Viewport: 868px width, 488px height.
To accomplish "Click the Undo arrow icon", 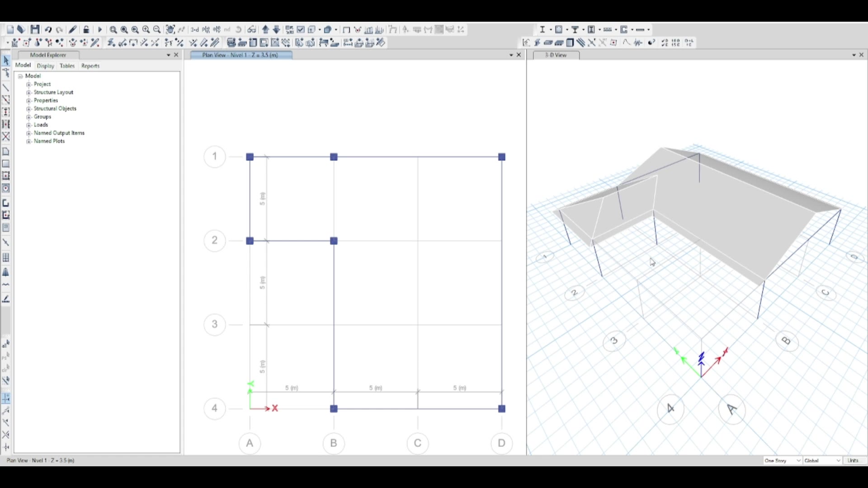I will pos(48,30).
